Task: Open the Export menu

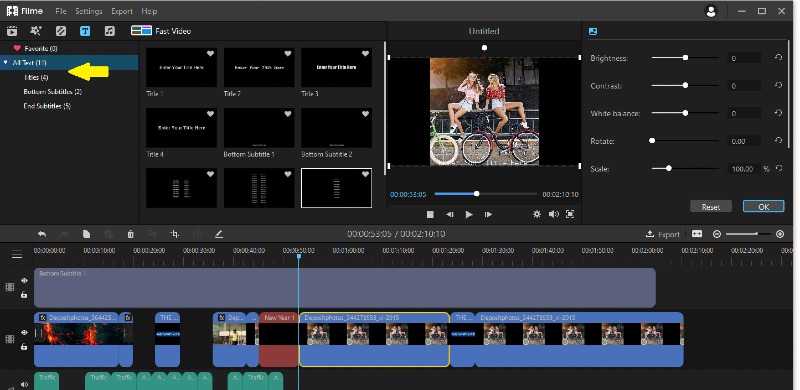Action: click(122, 11)
